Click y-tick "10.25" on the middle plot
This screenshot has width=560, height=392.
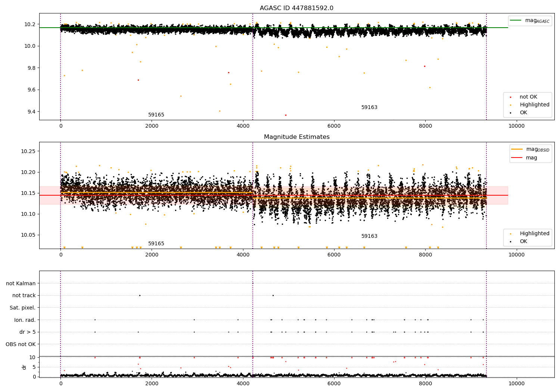(x=28, y=151)
